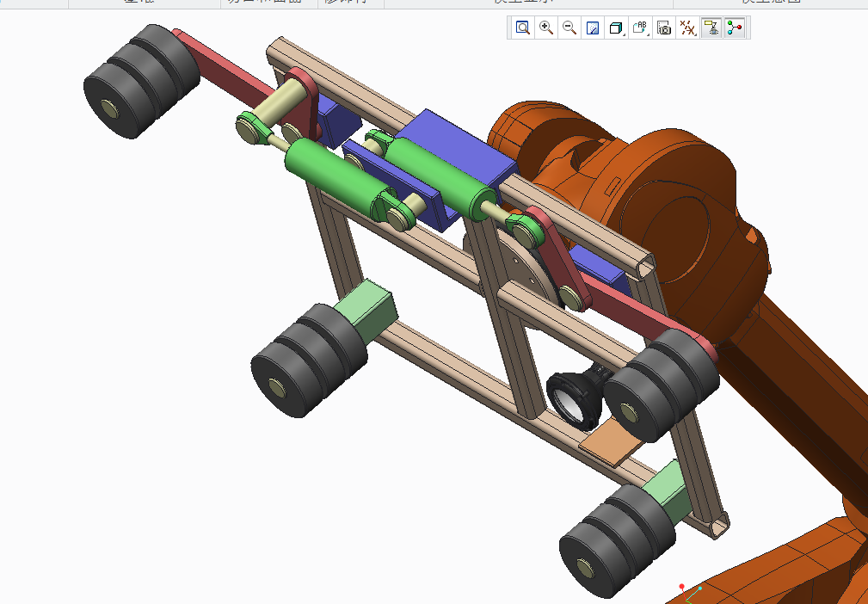The image size is (868, 604).
Task: Open the Datum Display Filters dropdown
Action: tap(687, 28)
